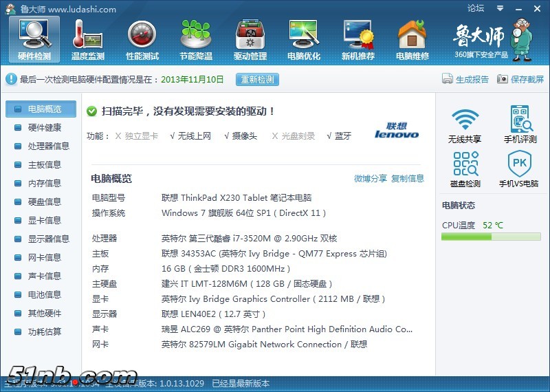Launch 手机评测 phone benchmark icon
This screenshot has width=550, height=392.
click(x=520, y=124)
